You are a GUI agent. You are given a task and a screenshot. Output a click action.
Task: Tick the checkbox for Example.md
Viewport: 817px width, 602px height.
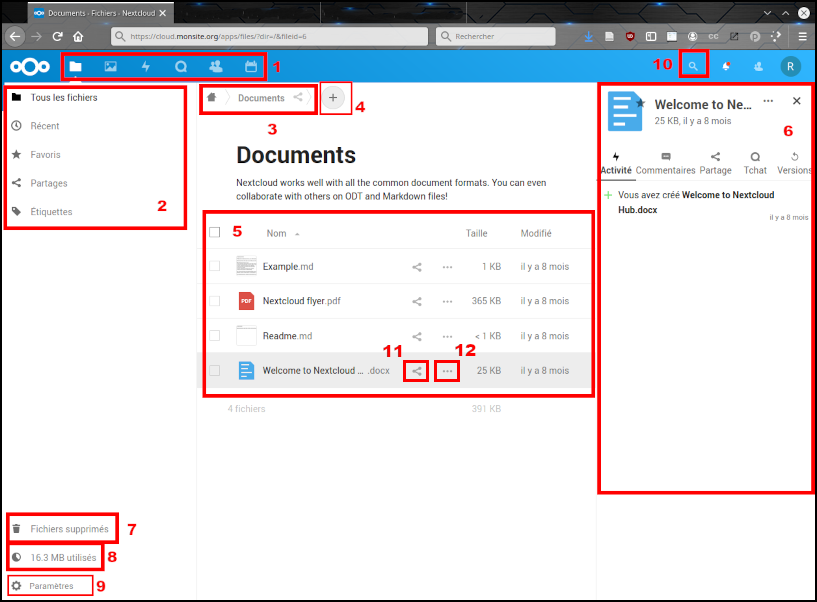point(215,267)
